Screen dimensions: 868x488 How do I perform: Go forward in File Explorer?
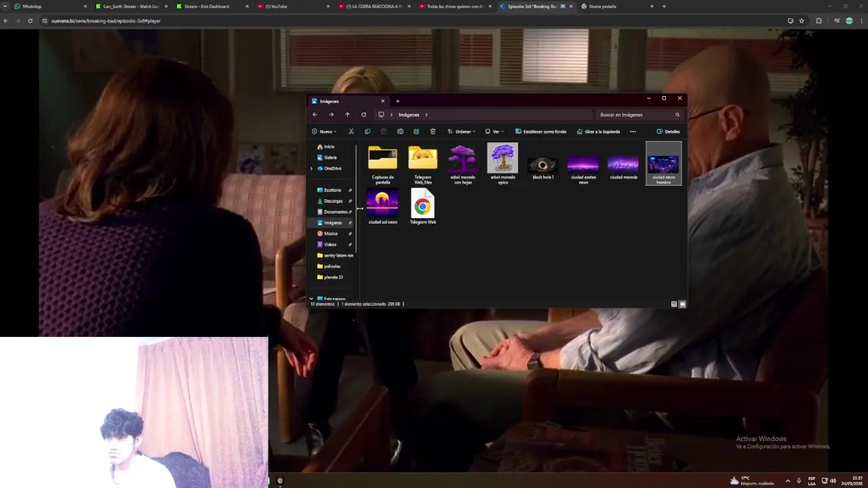click(x=331, y=115)
